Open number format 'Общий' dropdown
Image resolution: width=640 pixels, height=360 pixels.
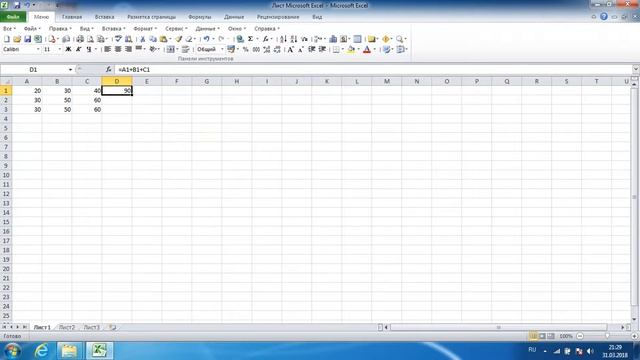click(x=222, y=49)
